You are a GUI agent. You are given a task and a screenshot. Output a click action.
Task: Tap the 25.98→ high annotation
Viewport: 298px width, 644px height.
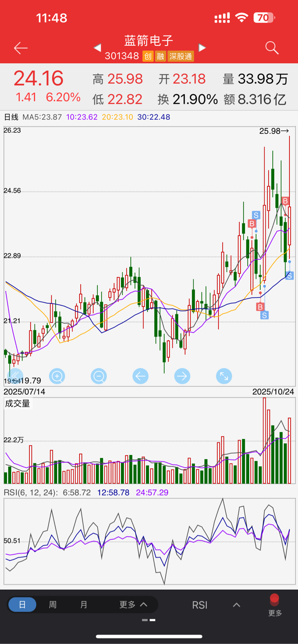tap(274, 131)
